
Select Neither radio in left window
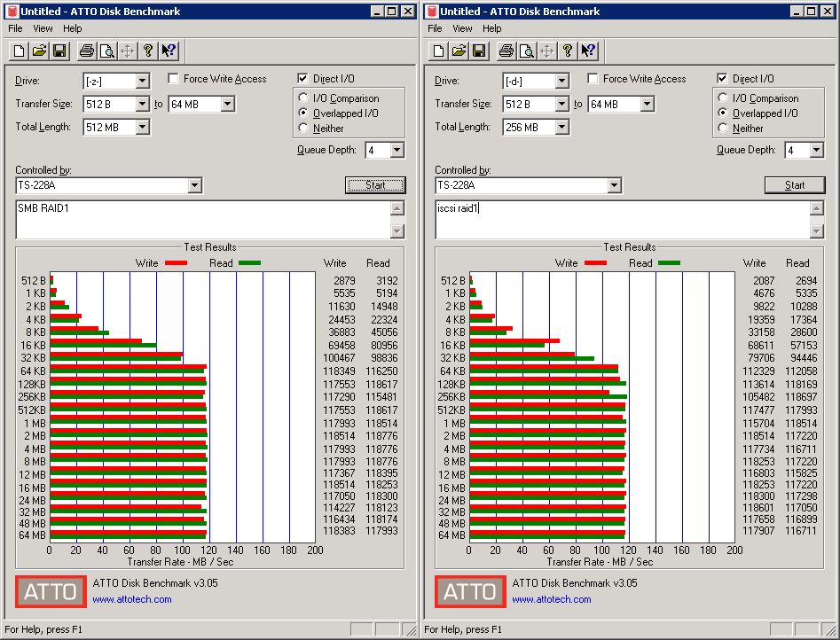coord(303,128)
